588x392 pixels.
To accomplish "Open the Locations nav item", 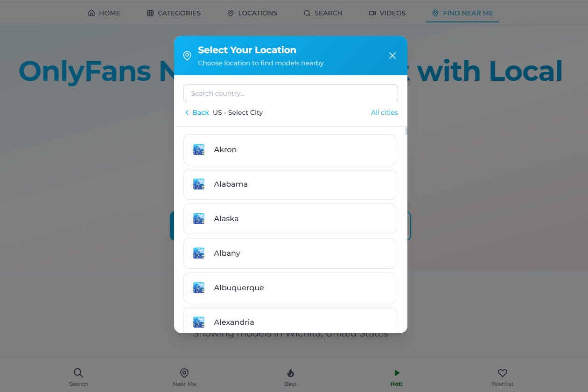I will click(252, 13).
